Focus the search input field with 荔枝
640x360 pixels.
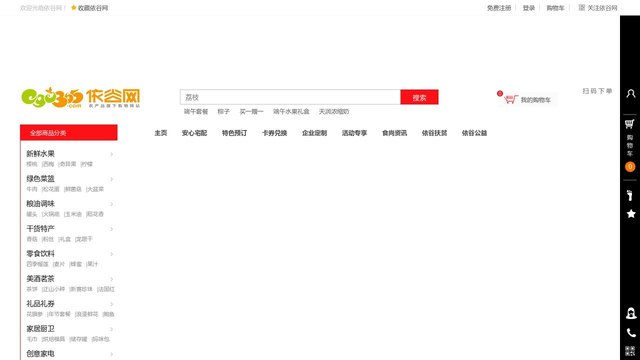(x=290, y=97)
